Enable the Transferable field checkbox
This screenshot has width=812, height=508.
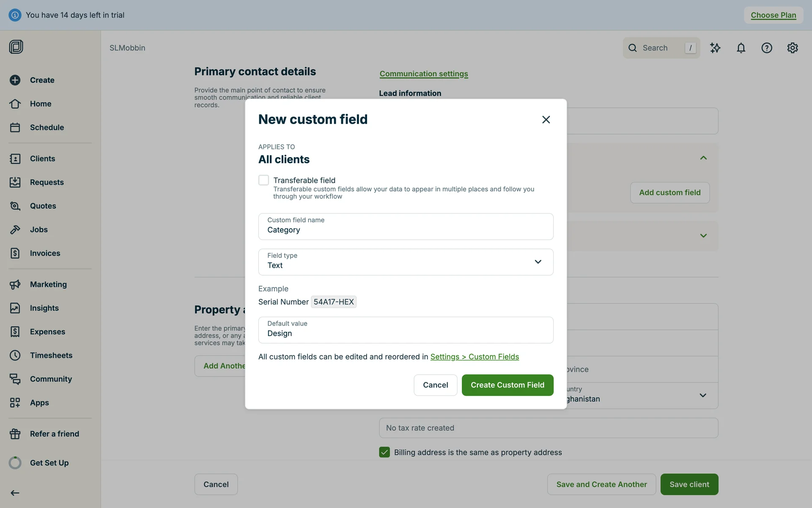pyautogui.click(x=263, y=180)
